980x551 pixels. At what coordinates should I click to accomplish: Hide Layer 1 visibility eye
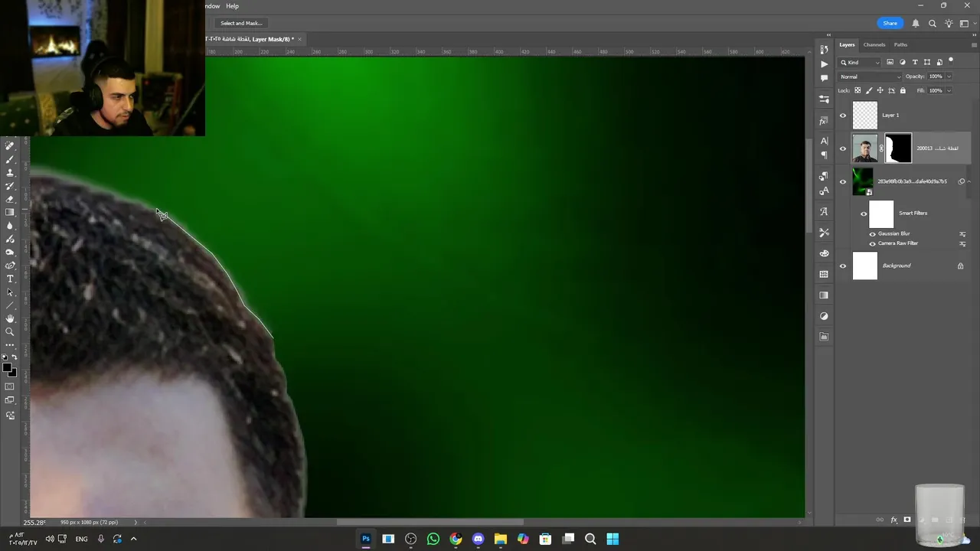(x=843, y=116)
